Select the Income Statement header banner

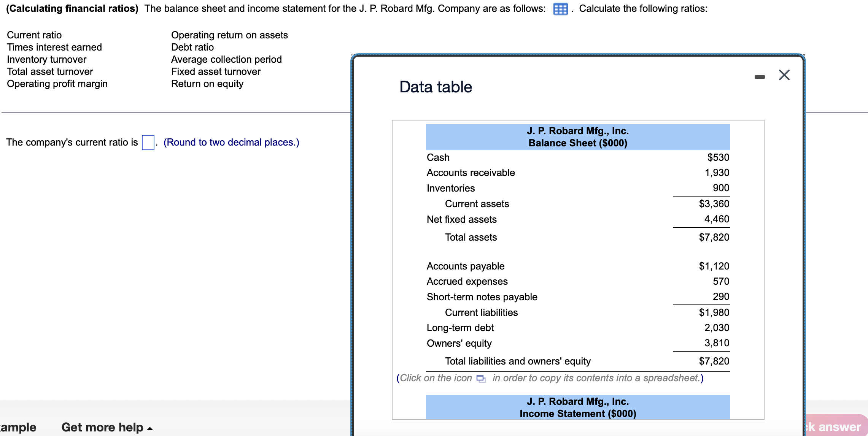(x=577, y=407)
